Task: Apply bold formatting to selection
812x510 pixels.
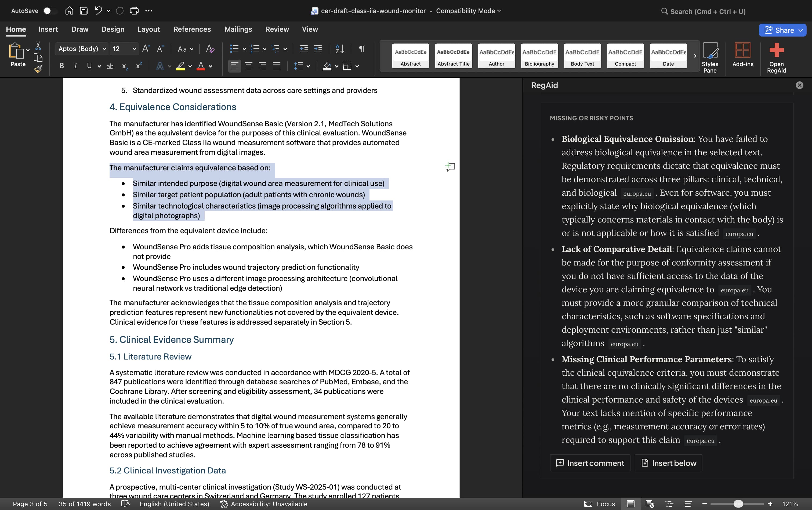Action: coord(61,66)
